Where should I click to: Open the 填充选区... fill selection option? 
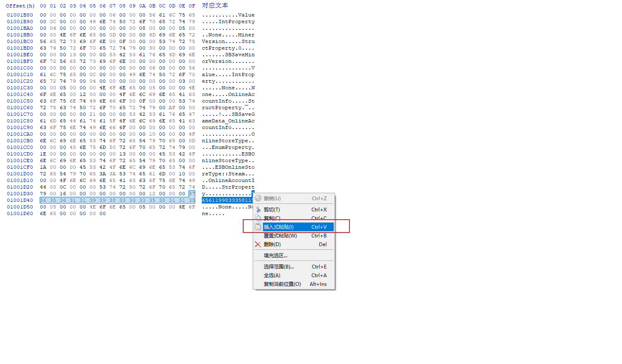click(x=275, y=256)
